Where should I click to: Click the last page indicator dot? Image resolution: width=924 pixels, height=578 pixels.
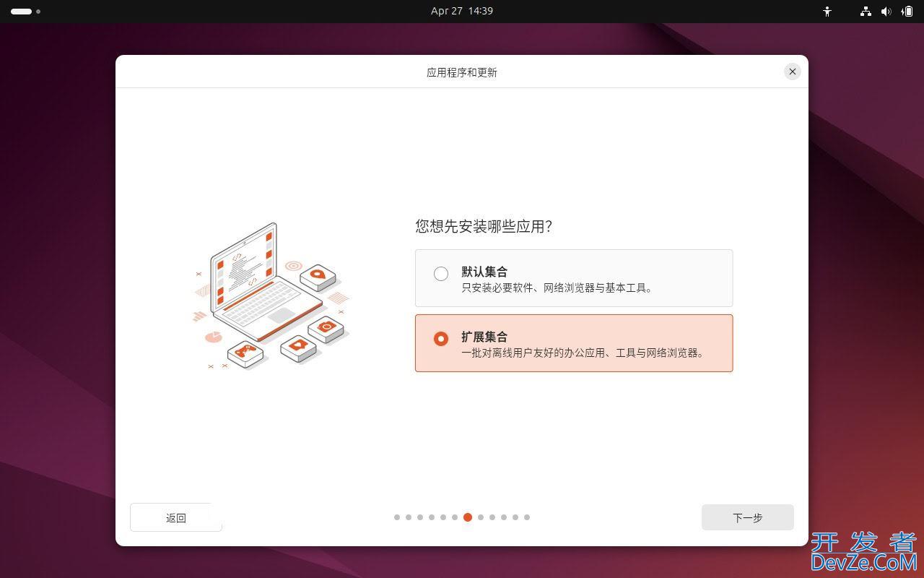point(527,517)
